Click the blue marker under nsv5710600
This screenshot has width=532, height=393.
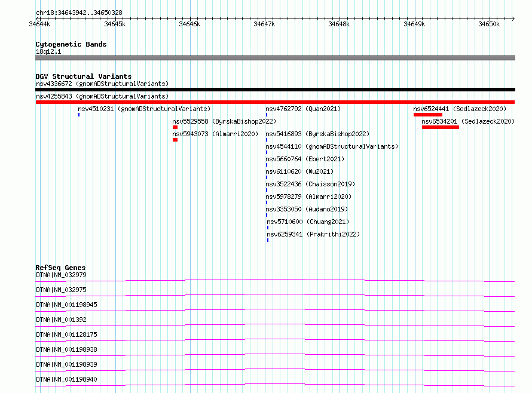[268, 228]
